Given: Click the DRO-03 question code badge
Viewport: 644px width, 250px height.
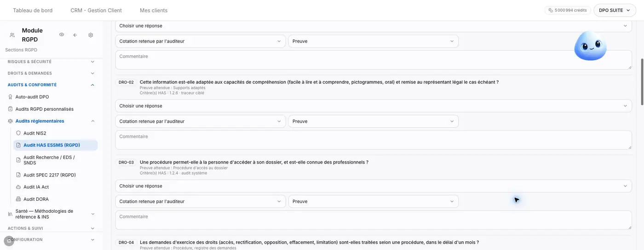Looking at the screenshot, I should [126, 162].
